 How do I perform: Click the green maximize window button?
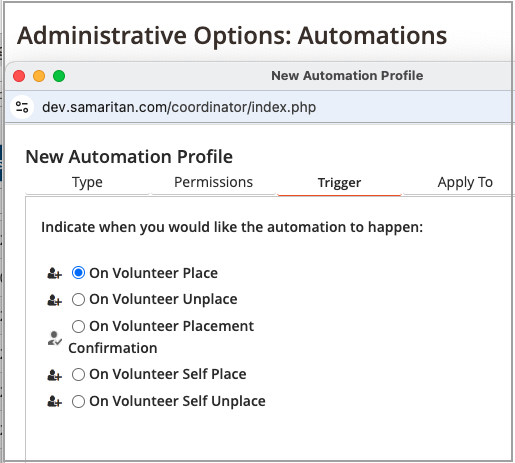pos(59,76)
